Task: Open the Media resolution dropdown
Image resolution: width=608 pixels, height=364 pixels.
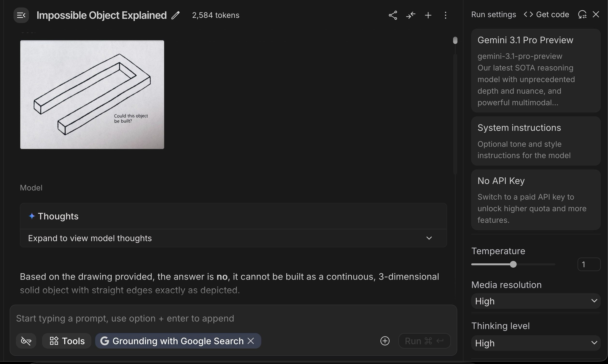Action: [536, 301]
